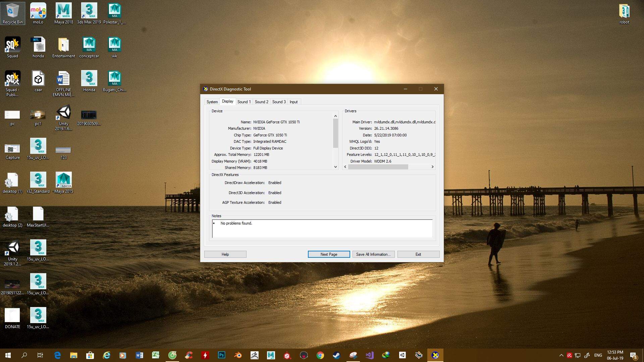Click the Next Page button
Image resolution: width=644 pixels, height=362 pixels.
pos(329,254)
